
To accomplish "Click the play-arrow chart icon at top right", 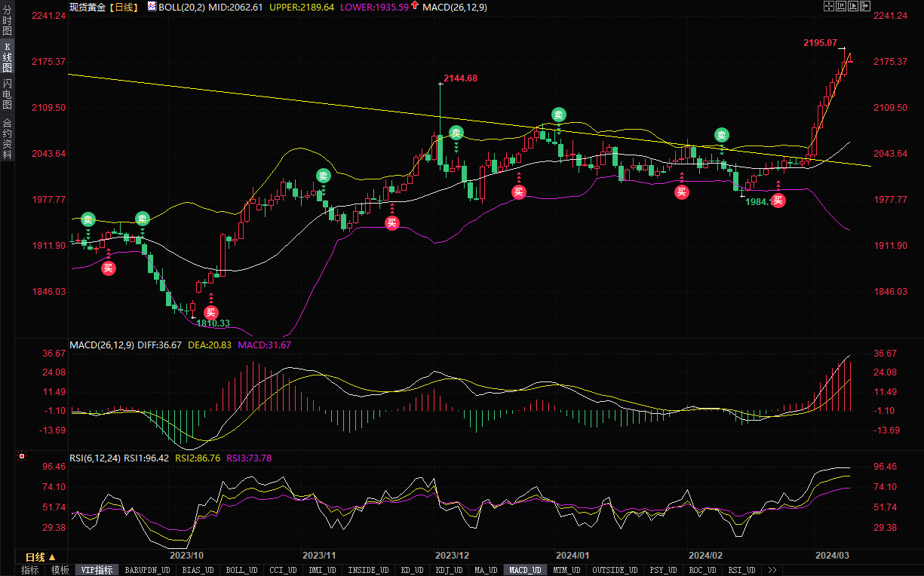I will click(853, 6).
